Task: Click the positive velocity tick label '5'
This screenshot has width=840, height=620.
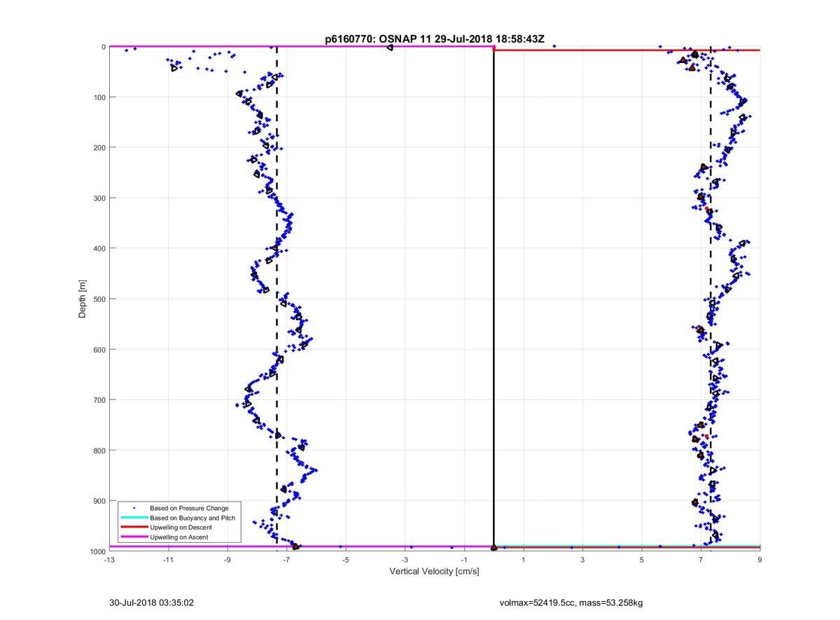Action: pos(642,560)
